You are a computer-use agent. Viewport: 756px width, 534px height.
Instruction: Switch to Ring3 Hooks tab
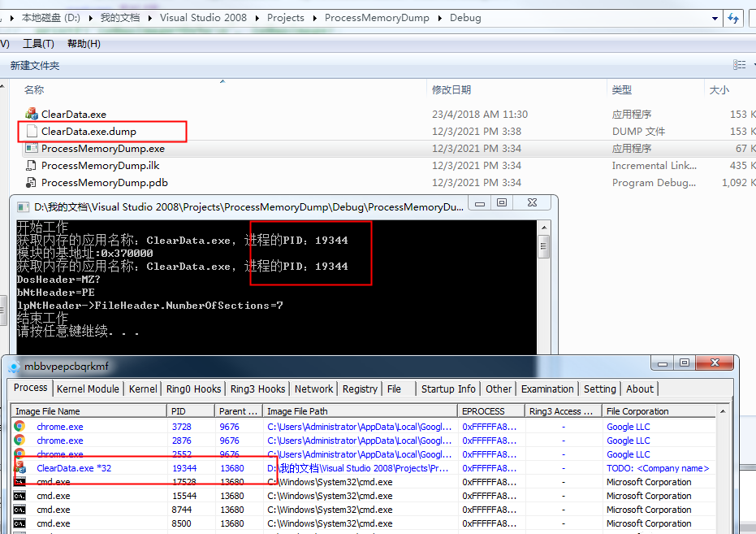pyautogui.click(x=257, y=389)
